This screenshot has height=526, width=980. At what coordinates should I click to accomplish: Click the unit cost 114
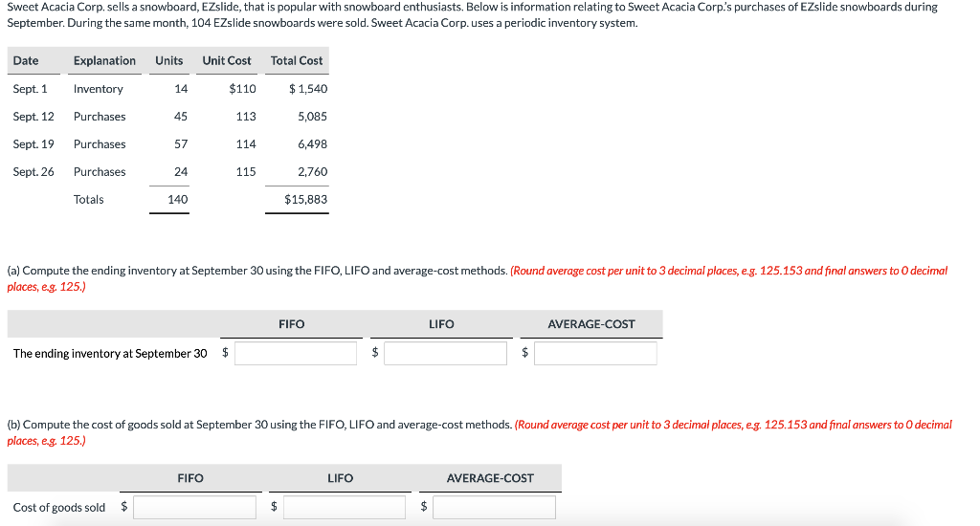coord(246,143)
